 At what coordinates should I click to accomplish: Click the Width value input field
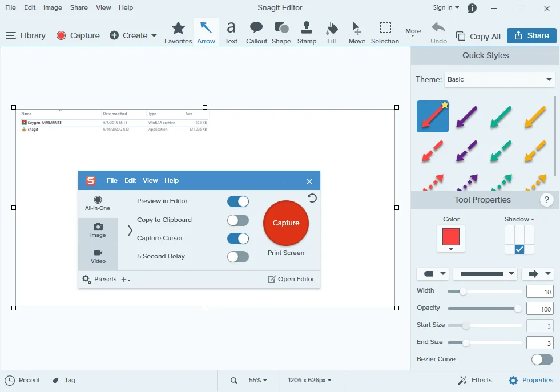click(x=539, y=292)
